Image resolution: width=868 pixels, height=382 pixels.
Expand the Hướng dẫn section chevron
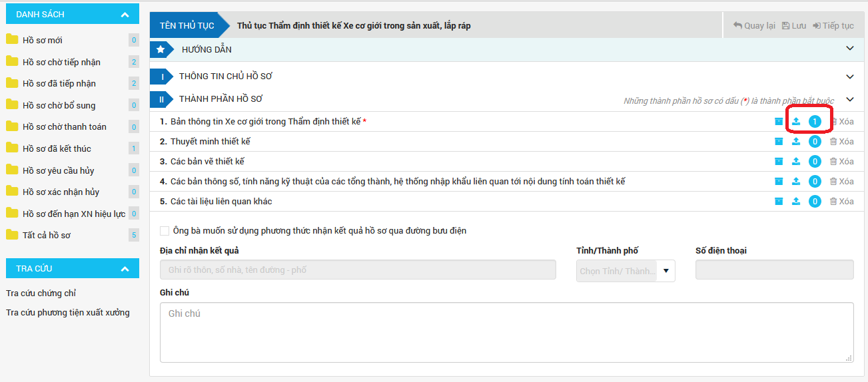click(x=849, y=49)
